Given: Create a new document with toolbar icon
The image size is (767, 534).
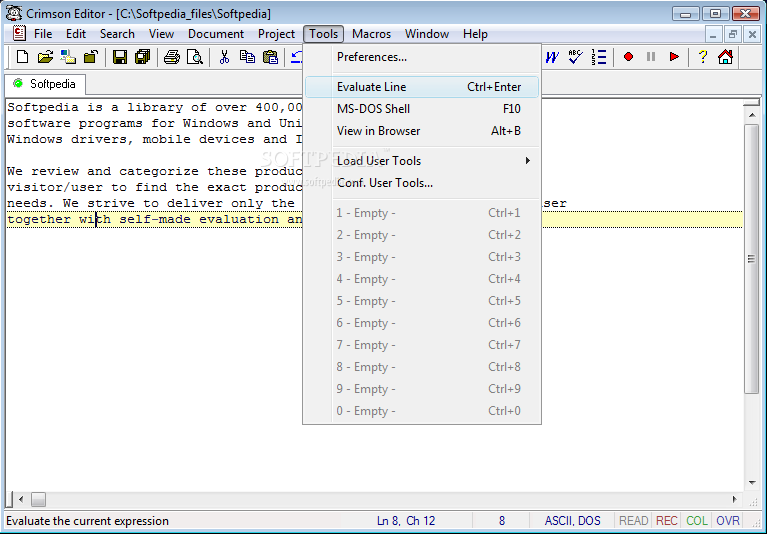Looking at the screenshot, I should (x=22, y=57).
